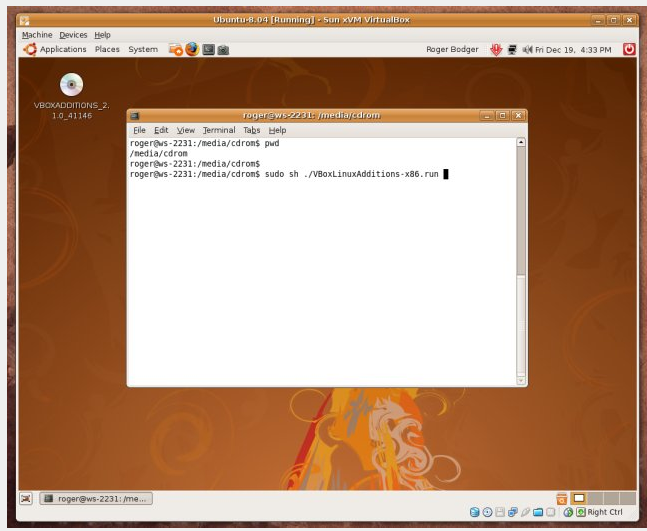Launch terminal from the top panel icon

point(208,50)
